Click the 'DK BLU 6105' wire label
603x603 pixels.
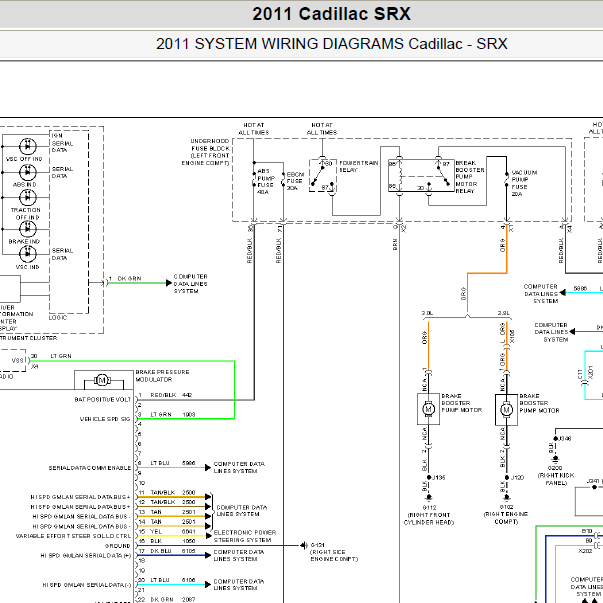pyautogui.click(x=173, y=551)
